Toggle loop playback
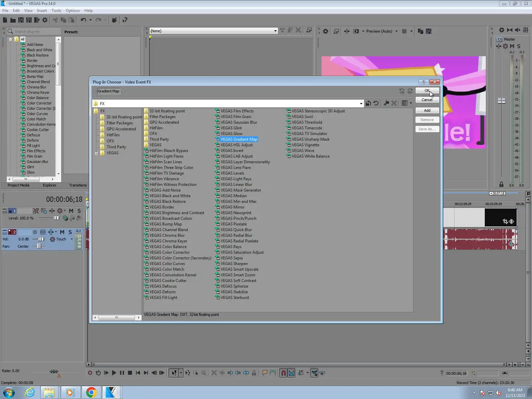The height and width of the screenshot is (399, 532). coord(98,373)
